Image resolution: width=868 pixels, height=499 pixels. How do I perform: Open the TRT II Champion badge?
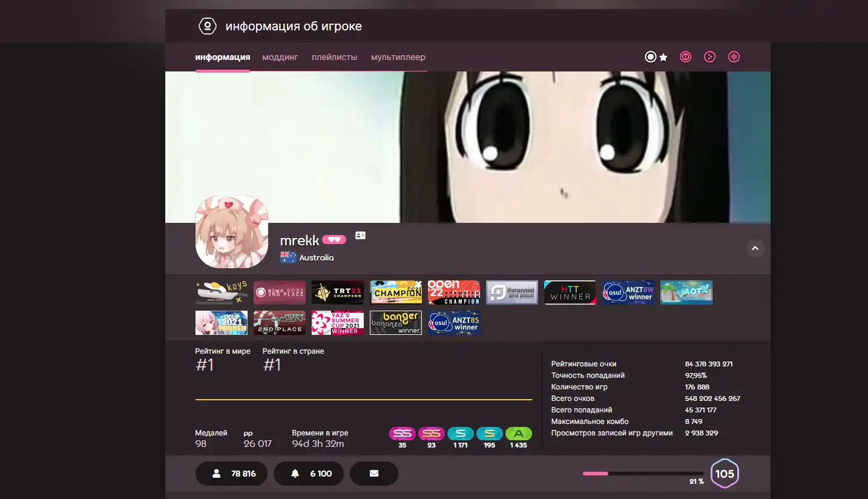338,292
